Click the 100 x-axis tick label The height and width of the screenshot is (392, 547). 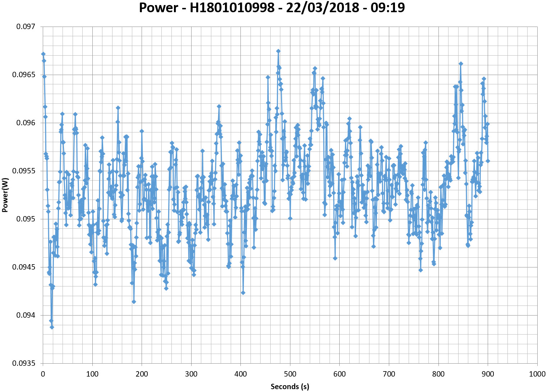coord(92,374)
